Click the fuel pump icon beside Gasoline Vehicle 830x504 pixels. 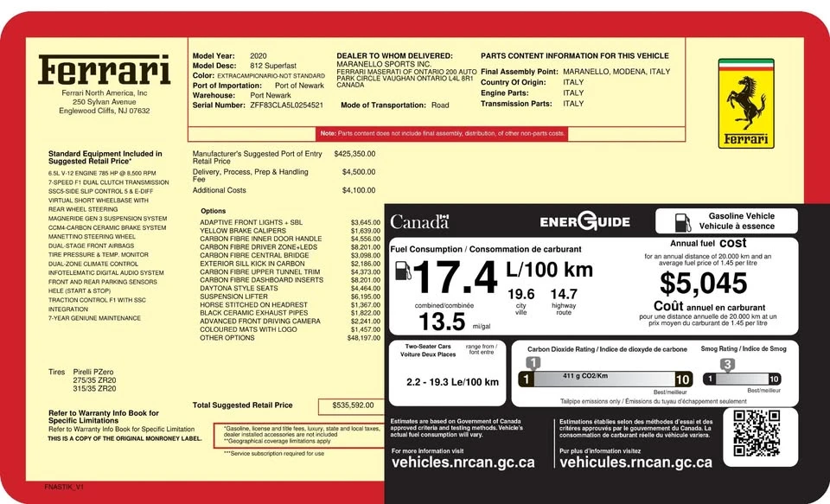pyautogui.click(x=683, y=222)
